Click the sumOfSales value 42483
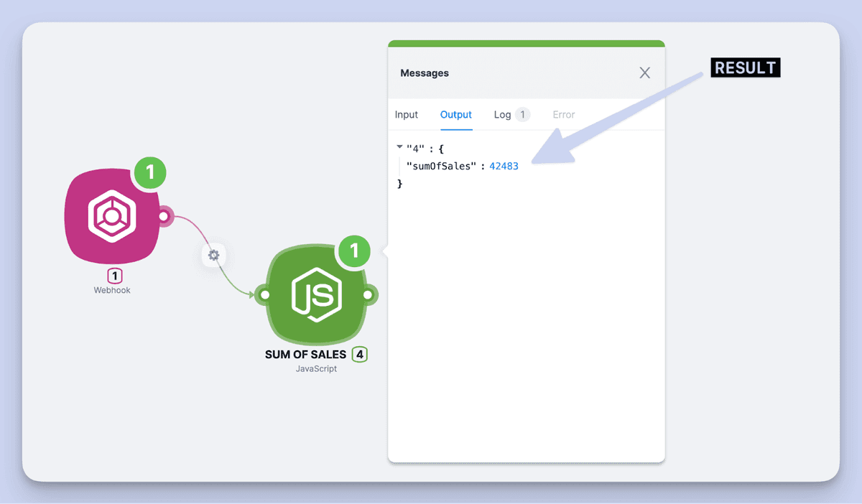Image resolution: width=862 pixels, height=504 pixels. 504,167
